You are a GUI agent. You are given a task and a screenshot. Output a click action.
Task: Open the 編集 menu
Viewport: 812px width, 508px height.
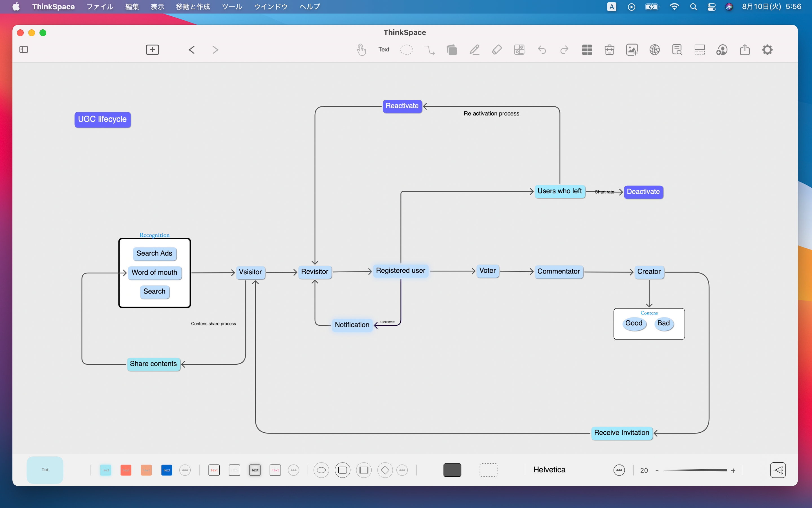132,7
